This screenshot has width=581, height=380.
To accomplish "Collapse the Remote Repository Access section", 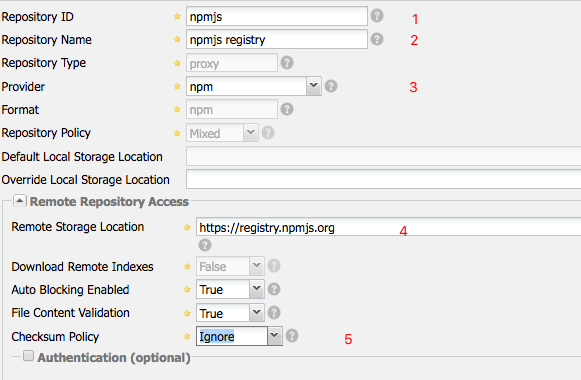I will (19, 201).
